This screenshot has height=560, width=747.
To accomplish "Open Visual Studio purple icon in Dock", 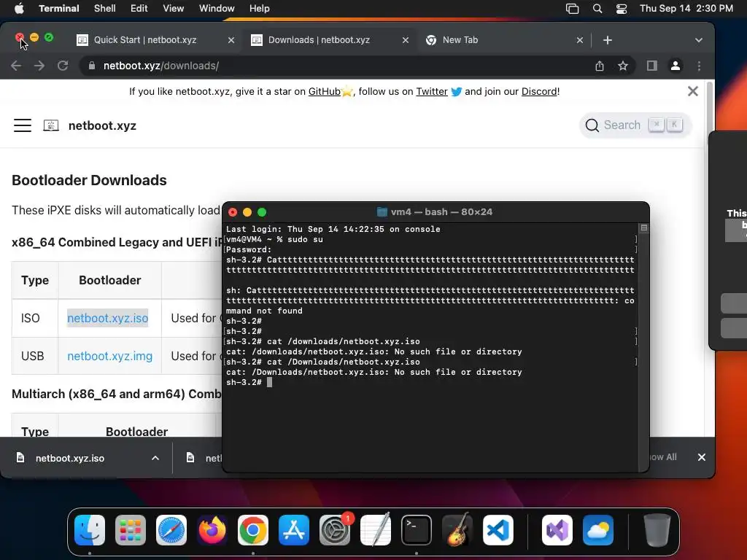I will 557,530.
